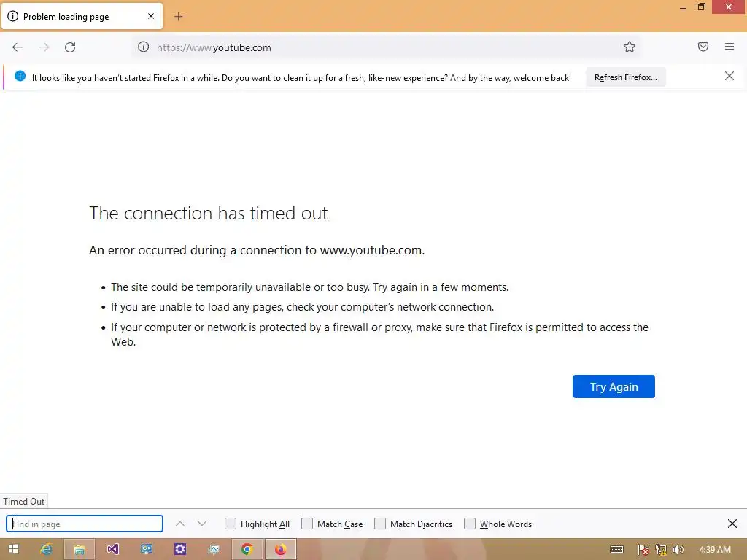Open File Explorer from taskbar
The height and width of the screenshot is (560, 747).
point(79,550)
